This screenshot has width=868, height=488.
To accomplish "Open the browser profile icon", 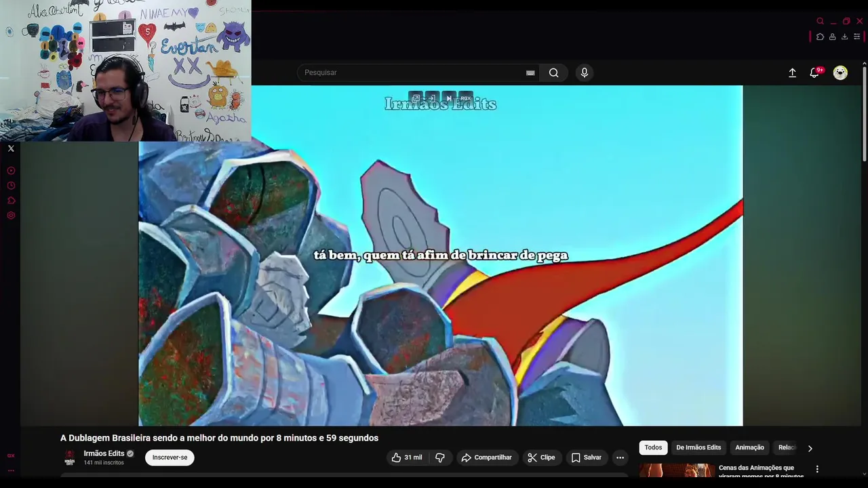I will click(832, 37).
